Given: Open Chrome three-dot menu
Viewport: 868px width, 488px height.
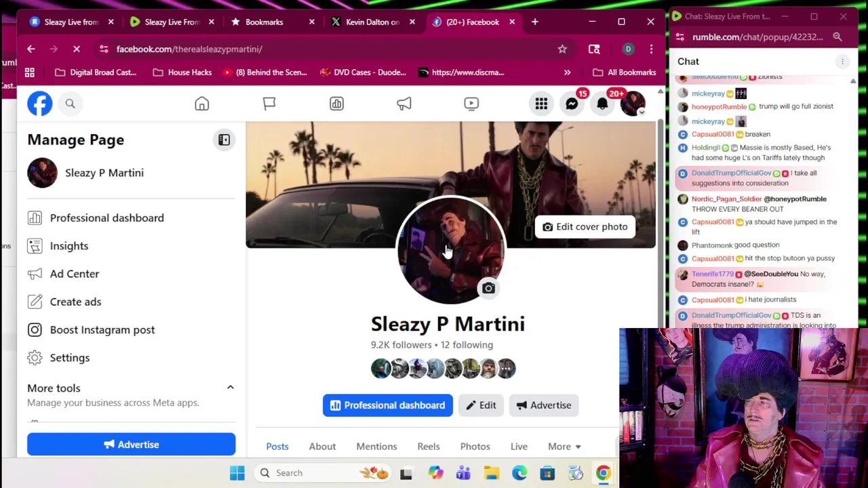Looking at the screenshot, I should point(651,49).
